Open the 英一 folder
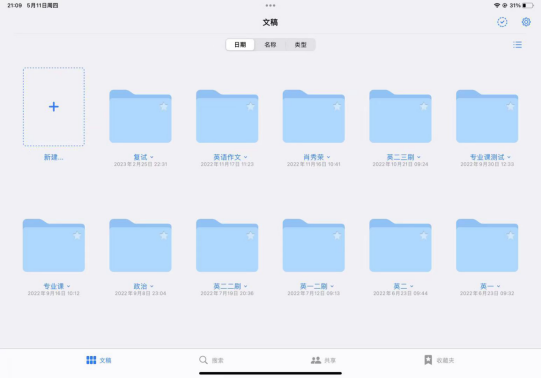The width and height of the screenshot is (542, 378). pos(487,245)
